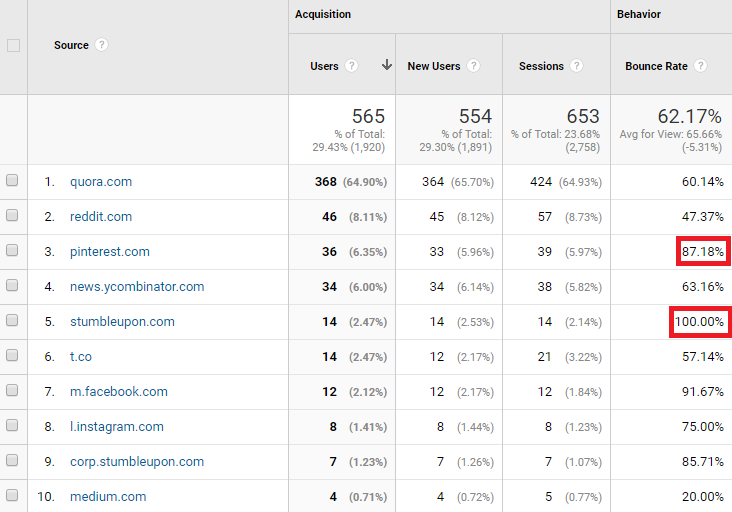
Task: Tick the checkbox for t.co row
Action: click(x=12, y=355)
